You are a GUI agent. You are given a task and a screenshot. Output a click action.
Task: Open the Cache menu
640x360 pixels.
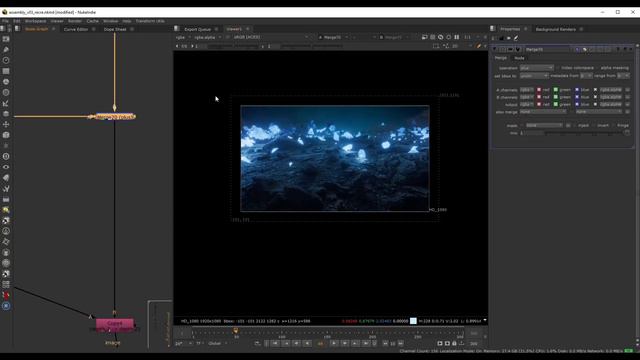[x=93, y=21]
